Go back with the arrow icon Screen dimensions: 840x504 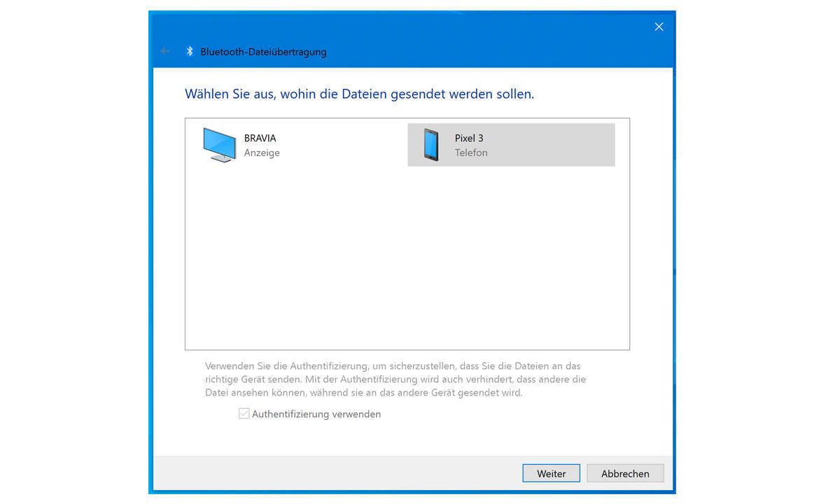point(165,51)
